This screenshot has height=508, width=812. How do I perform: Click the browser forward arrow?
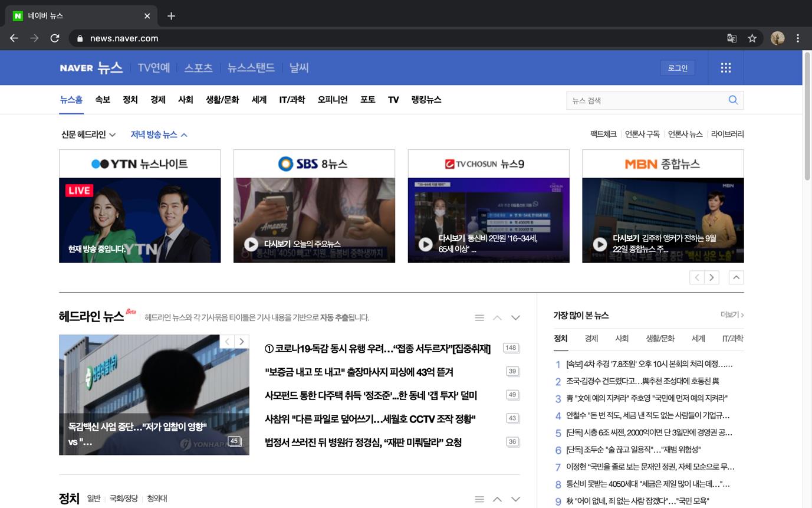tap(34, 38)
